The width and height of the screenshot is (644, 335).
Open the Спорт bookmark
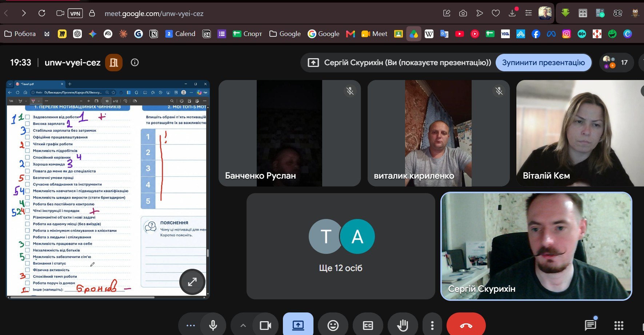(247, 34)
